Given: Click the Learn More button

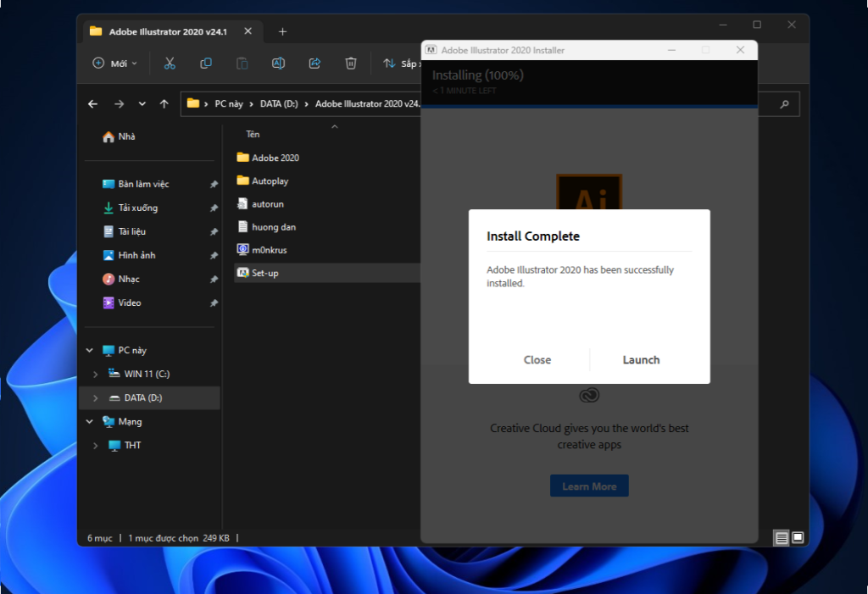Looking at the screenshot, I should click(x=589, y=486).
